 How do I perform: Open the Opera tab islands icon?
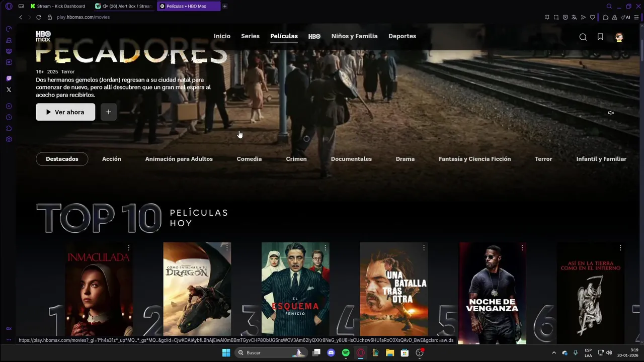[x=21, y=6]
